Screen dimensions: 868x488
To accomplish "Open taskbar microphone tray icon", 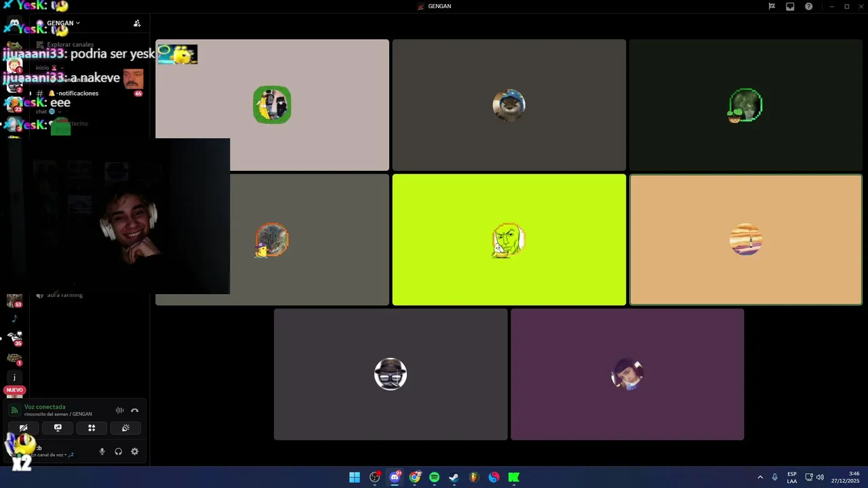I will [x=774, y=477].
